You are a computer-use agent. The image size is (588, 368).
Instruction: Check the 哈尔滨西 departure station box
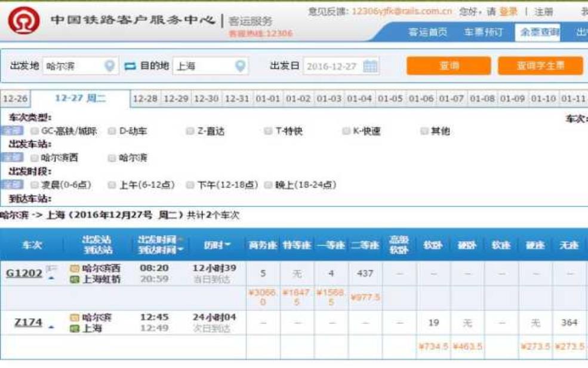[x=35, y=158]
